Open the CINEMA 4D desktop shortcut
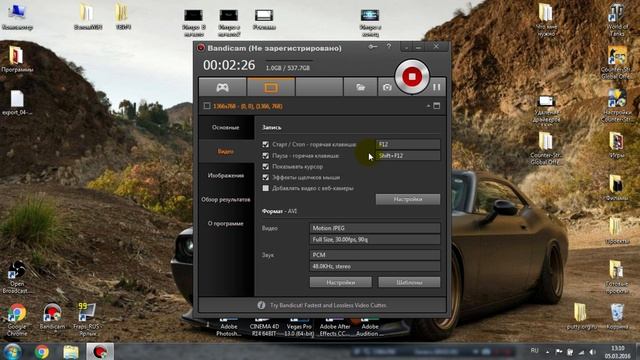The height and width of the screenshot is (360, 640). 264,328
